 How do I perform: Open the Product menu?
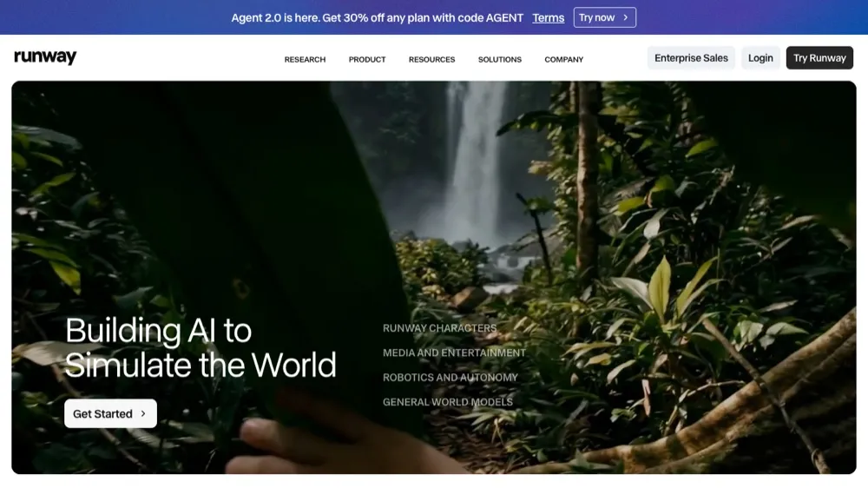click(367, 59)
